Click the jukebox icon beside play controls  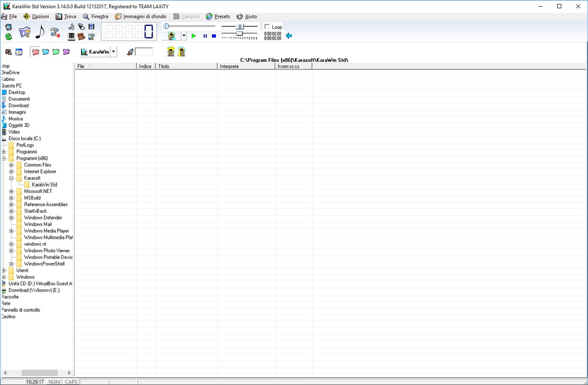pos(171,36)
